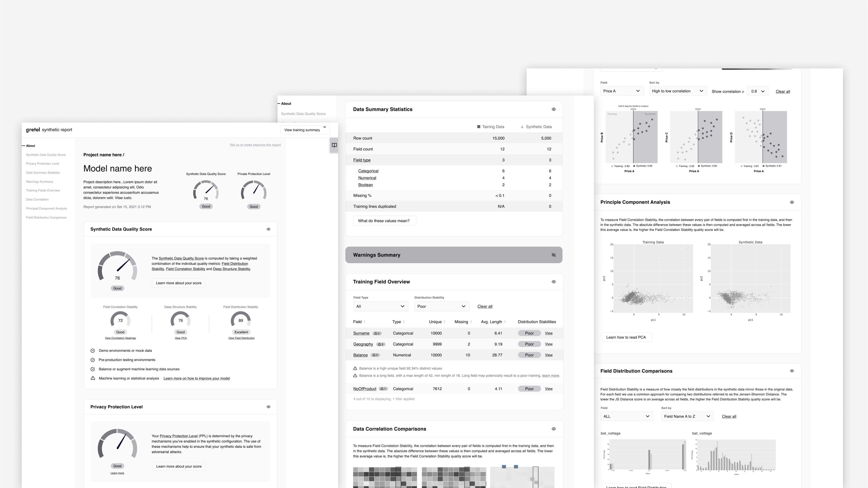Select Principal Component Analysis in sidebar

[x=47, y=208]
